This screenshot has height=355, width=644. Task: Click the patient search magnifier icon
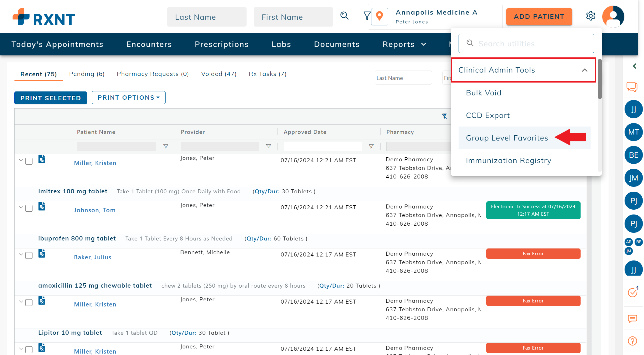(344, 16)
